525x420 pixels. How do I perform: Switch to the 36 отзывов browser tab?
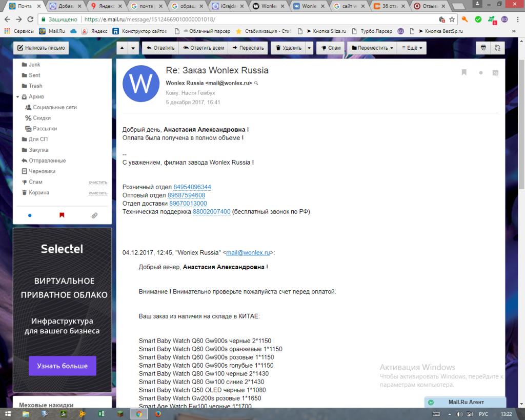point(390,6)
